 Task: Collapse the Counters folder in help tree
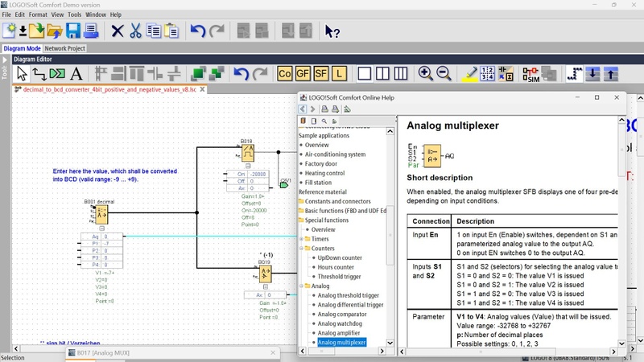tap(301, 249)
